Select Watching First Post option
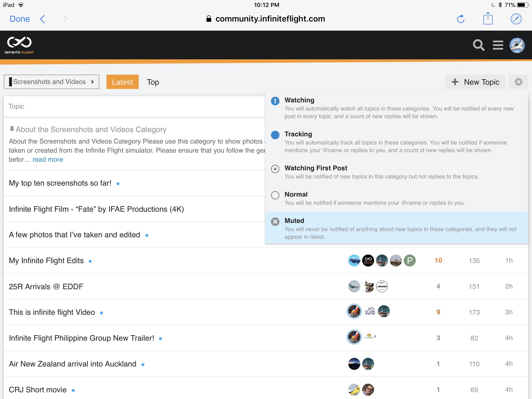 [316, 168]
